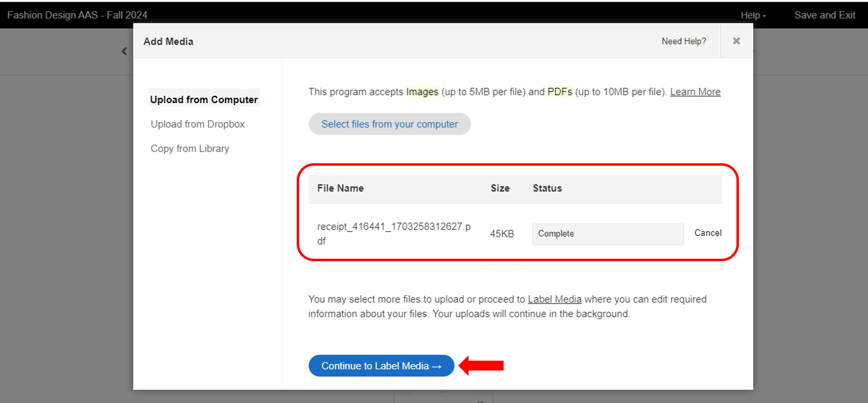Click the Label Media inline link
Screen dimensions: 868x403
pos(554,299)
